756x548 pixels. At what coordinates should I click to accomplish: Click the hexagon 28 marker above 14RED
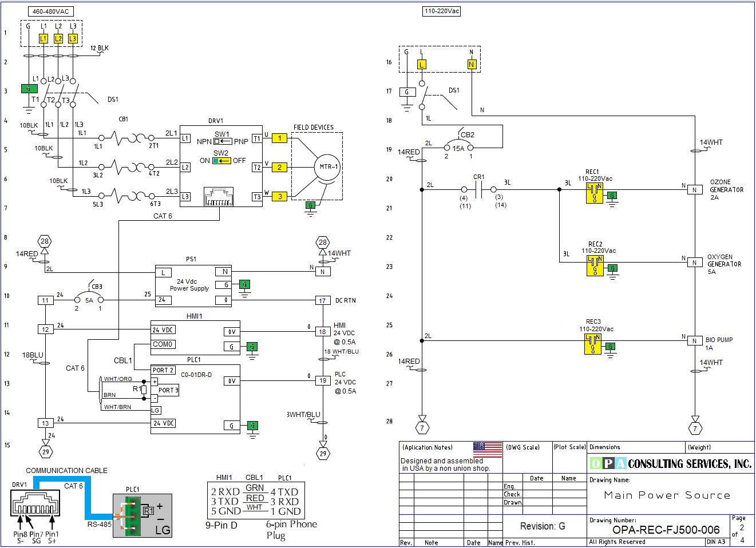coord(45,241)
